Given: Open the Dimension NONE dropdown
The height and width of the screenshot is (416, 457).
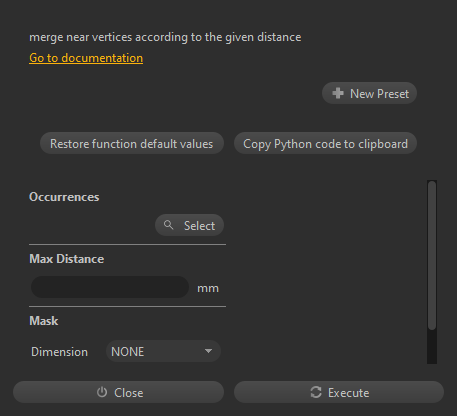Looking at the screenshot, I should click(x=163, y=351).
